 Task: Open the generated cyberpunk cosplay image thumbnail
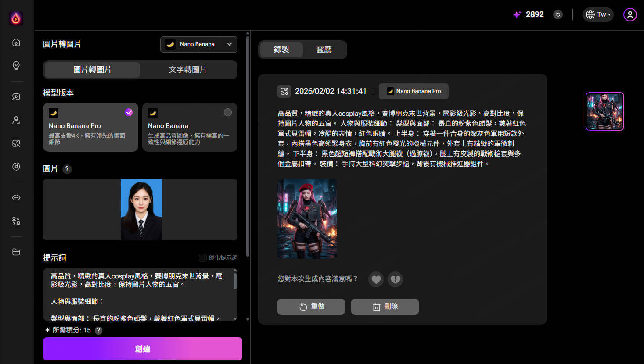[x=307, y=218]
